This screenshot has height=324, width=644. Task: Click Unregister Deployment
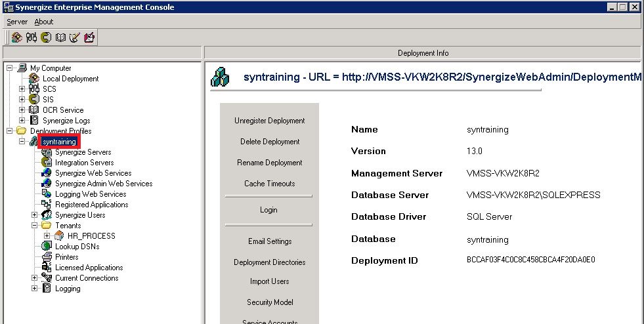click(269, 121)
